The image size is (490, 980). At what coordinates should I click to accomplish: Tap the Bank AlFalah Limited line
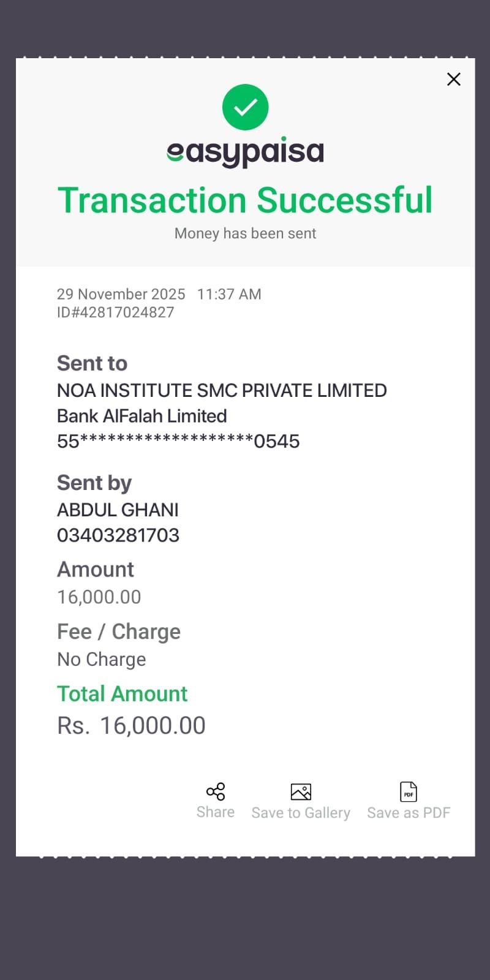[x=141, y=416]
